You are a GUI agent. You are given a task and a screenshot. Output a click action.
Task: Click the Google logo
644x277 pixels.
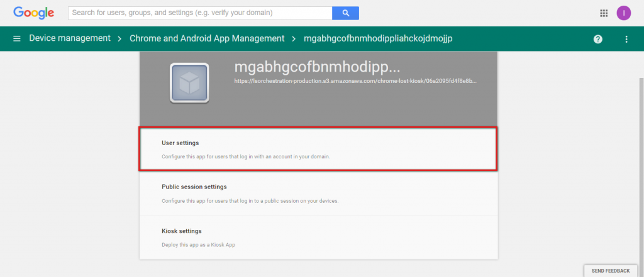coord(34,13)
